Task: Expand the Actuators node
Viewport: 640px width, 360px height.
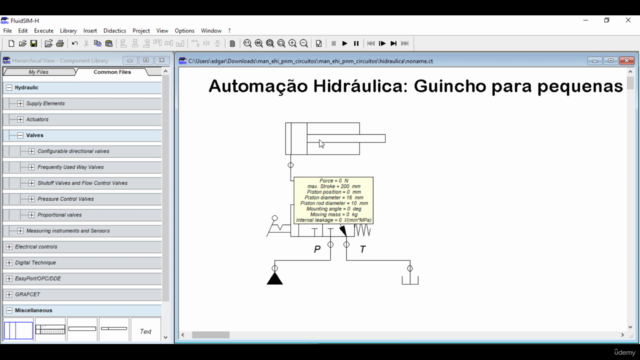Action: point(20,119)
